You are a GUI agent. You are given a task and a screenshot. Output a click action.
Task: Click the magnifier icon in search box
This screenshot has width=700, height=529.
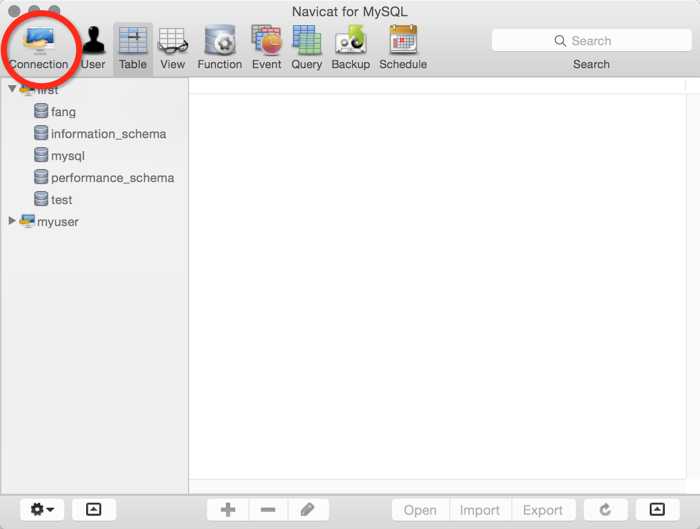click(560, 41)
